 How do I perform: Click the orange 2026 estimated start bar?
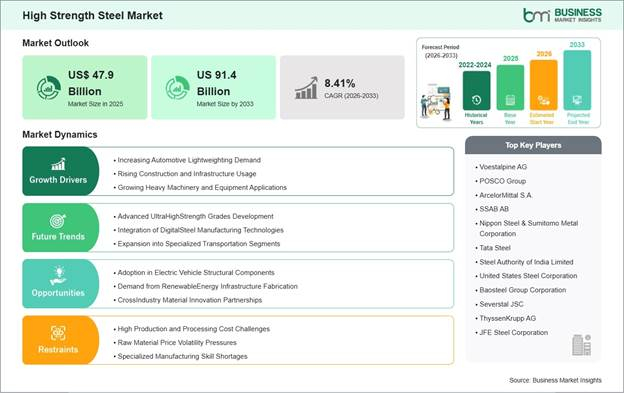tap(544, 85)
